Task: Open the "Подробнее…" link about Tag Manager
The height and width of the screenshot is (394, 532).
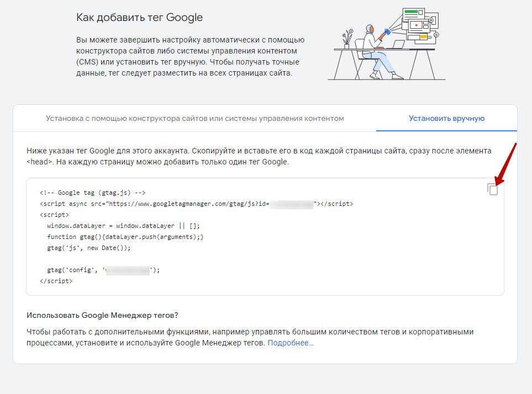Action: (291, 343)
